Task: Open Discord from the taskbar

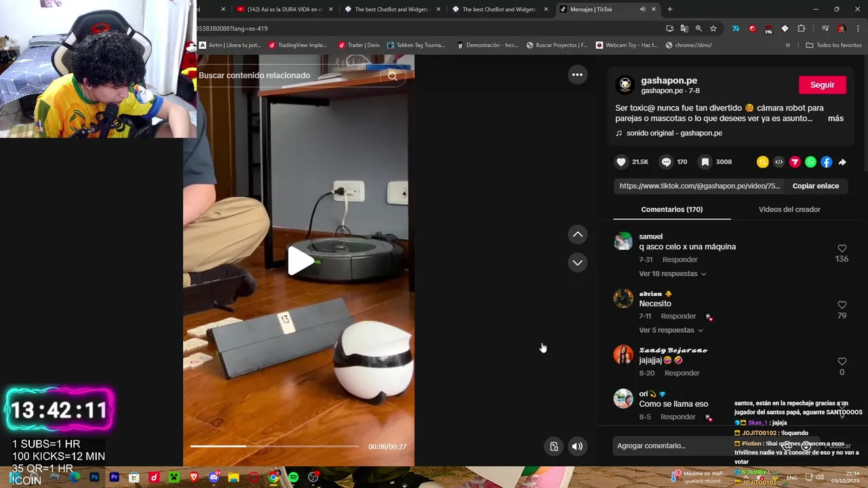Action: click(214, 478)
